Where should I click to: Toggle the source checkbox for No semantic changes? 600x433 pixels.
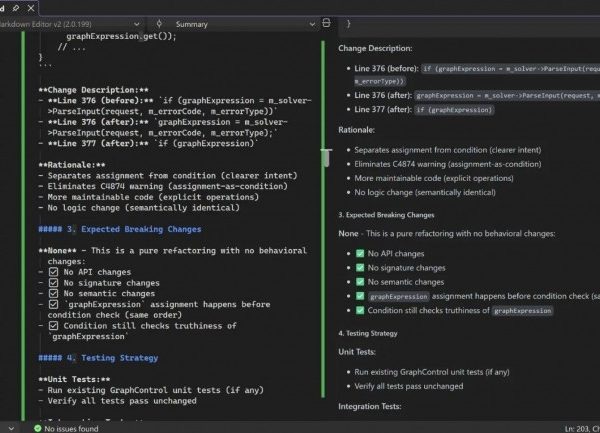tap(54, 293)
